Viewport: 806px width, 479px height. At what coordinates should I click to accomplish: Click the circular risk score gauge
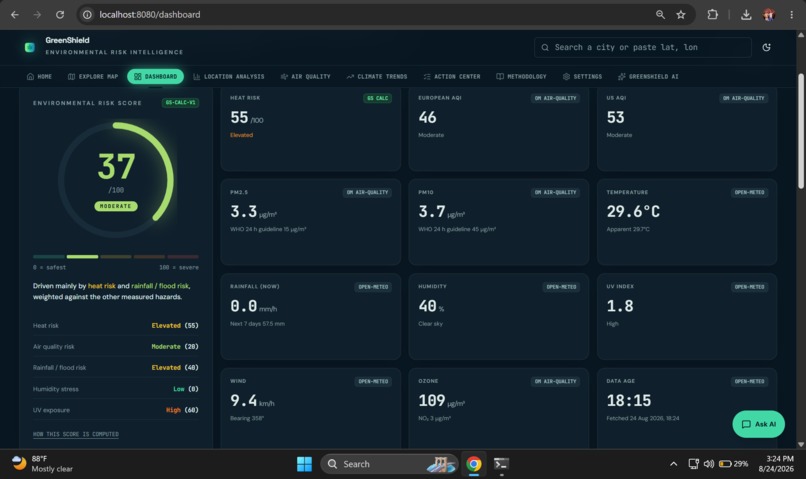pyautogui.click(x=116, y=180)
